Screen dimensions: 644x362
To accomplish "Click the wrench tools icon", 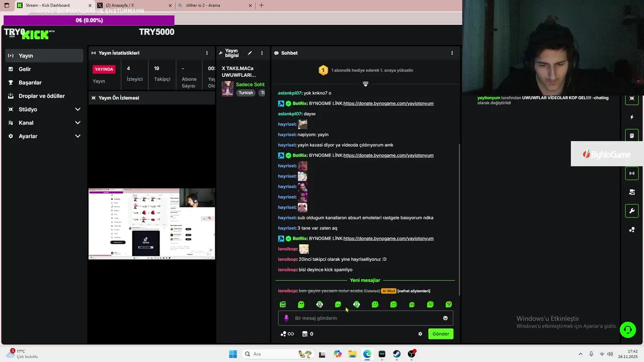I will pyautogui.click(x=632, y=211).
